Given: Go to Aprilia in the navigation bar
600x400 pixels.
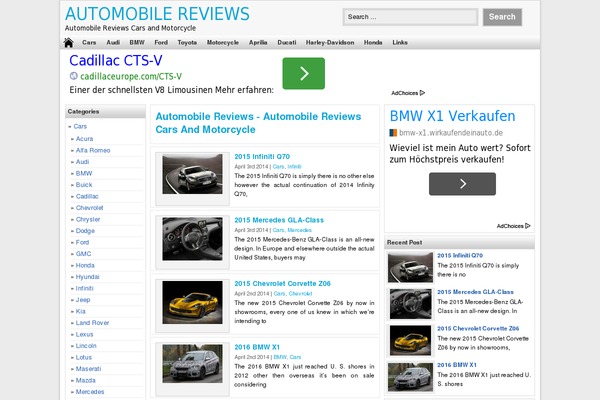Looking at the screenshot, I should [258, 42].
